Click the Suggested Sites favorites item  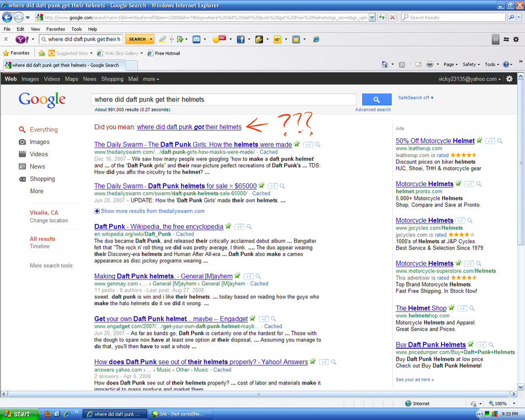(x=71, y=53)
